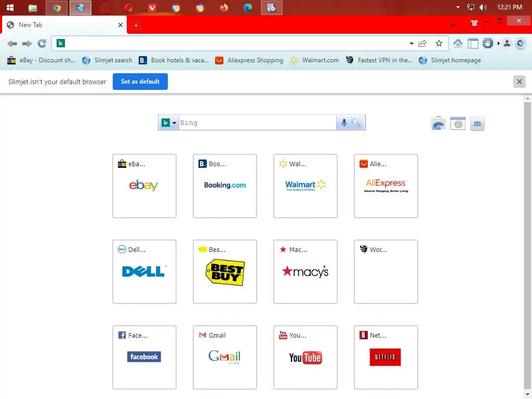The height and width of the screenshot is (399, 532).
Task: Open the Best Buy speed dial tile
Action: (x=224, y=272)
